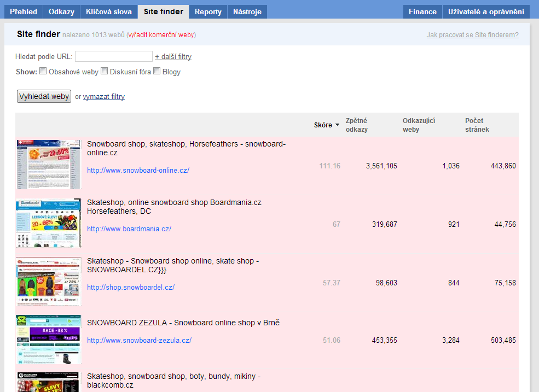The width and height of the screenshot is (539, 392).
Task: Expand '+ další filtry' options
Action: coord(173,56)
